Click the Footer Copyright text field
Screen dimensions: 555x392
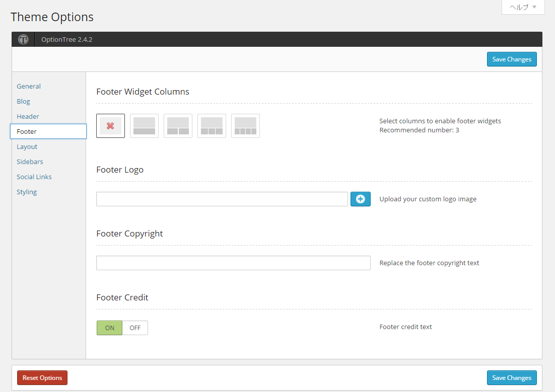(233, 263)
